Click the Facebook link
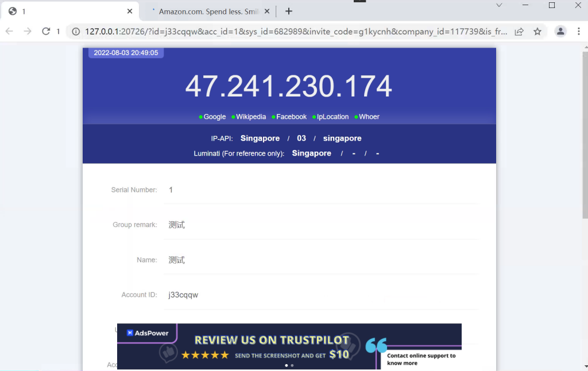 click(x=291, y=117)
